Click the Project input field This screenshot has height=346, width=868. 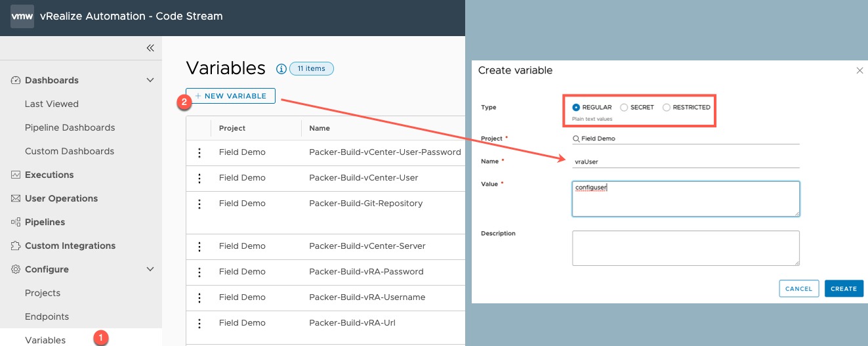pos(686,139)
